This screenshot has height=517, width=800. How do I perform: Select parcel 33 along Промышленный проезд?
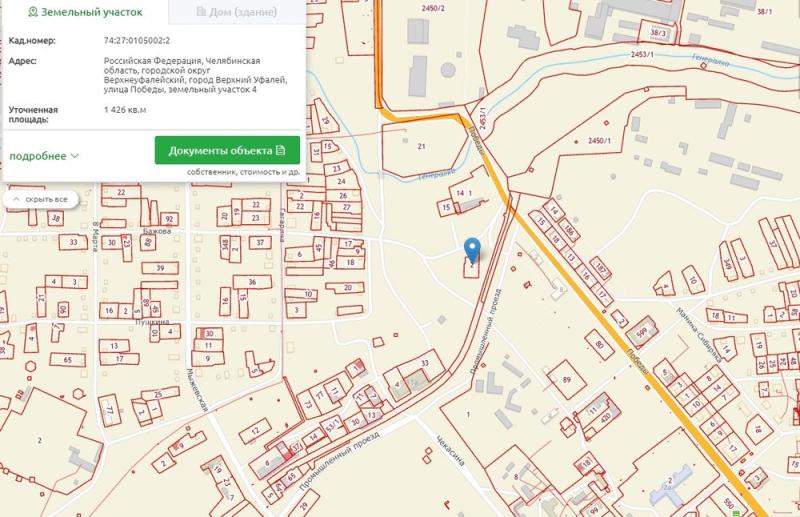coord(424,363)
